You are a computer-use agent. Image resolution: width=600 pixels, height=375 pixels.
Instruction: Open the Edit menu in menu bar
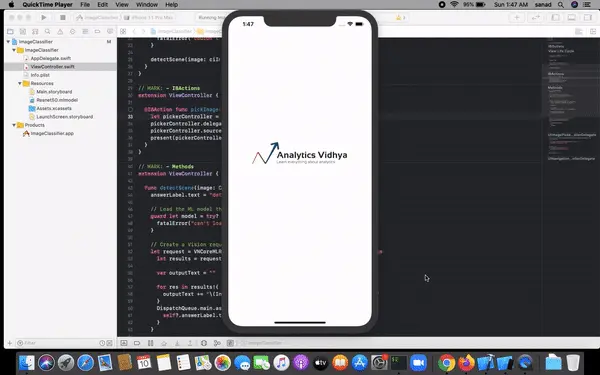coord(103,5)
